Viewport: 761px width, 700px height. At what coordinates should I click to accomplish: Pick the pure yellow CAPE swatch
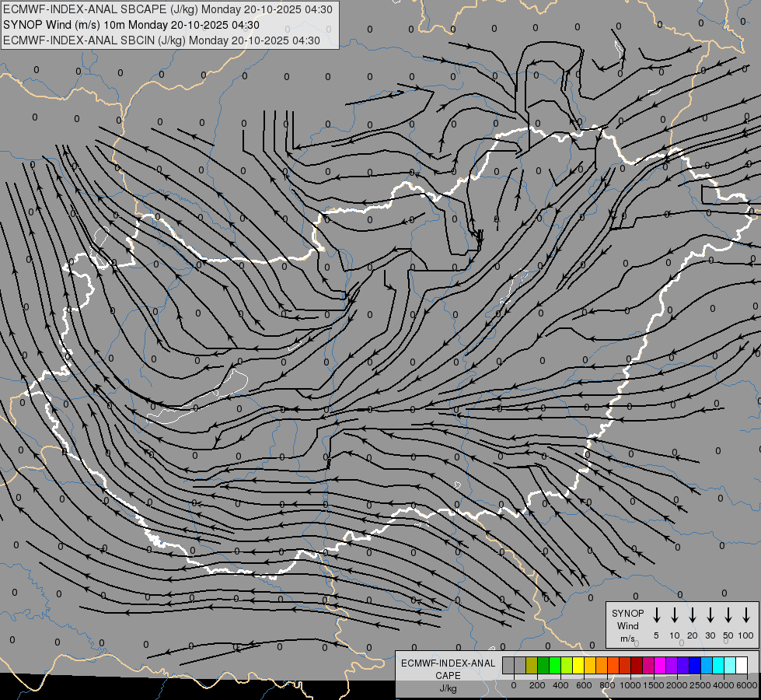(x=578, y=666)
